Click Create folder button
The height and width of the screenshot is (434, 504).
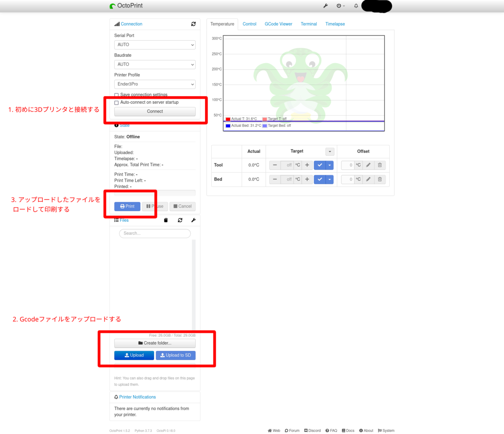[x=155, y=343]
